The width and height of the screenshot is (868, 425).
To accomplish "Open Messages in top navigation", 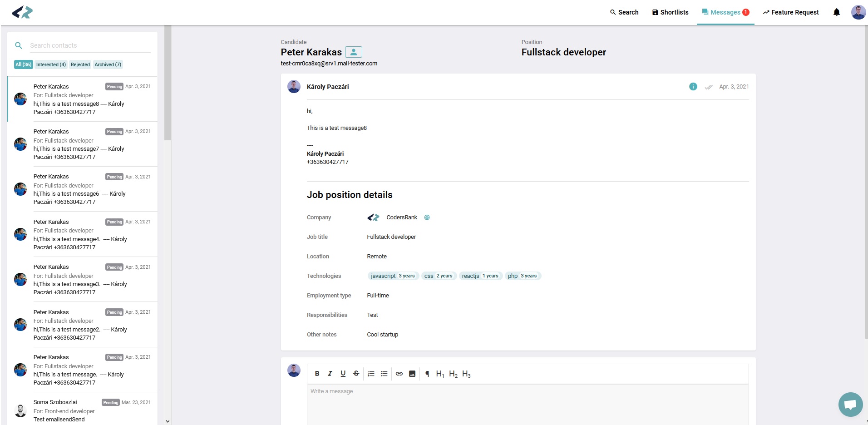I will [x=725, y=12].
